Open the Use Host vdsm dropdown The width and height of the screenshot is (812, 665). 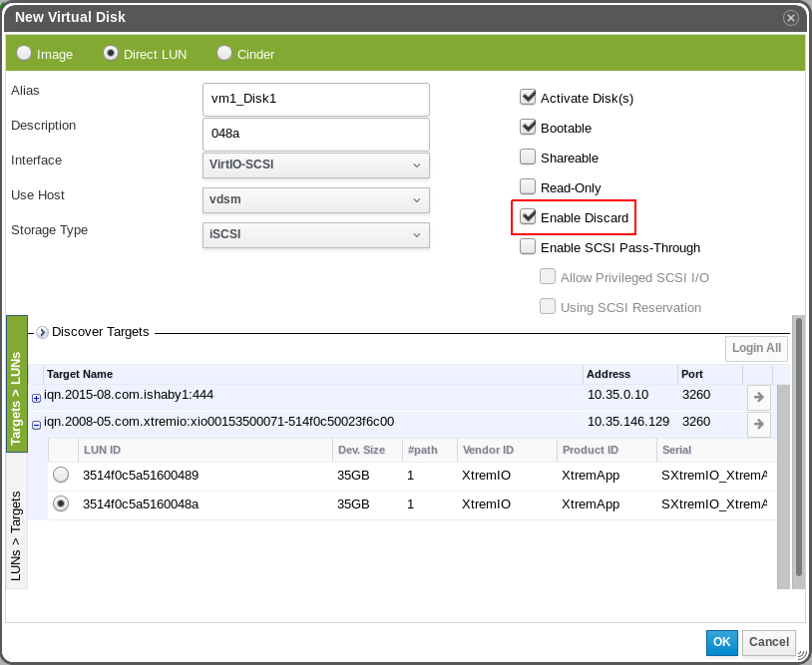coord(315,199)
